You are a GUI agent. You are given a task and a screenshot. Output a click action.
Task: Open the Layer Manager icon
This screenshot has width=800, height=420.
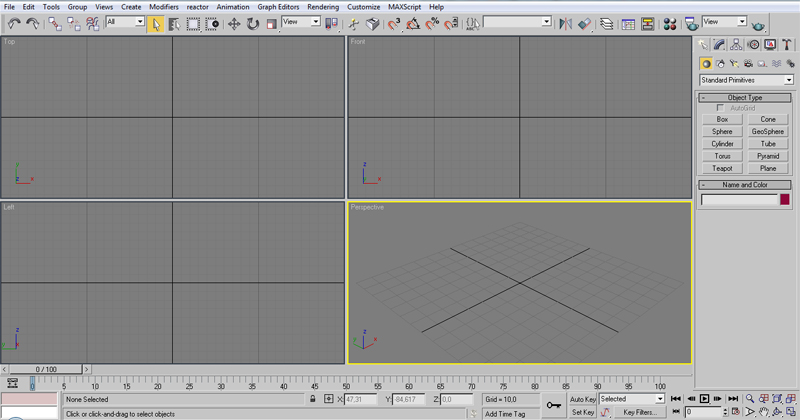[x=607, y=24]
